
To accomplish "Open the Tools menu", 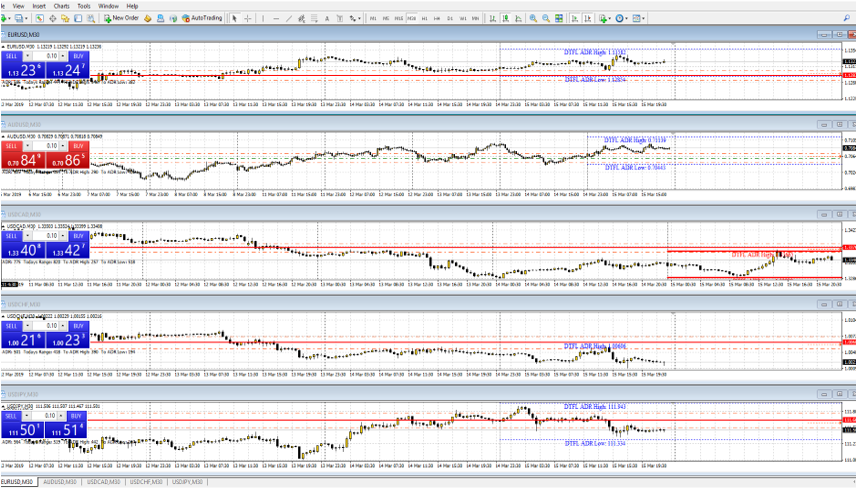I will [84, 6].
